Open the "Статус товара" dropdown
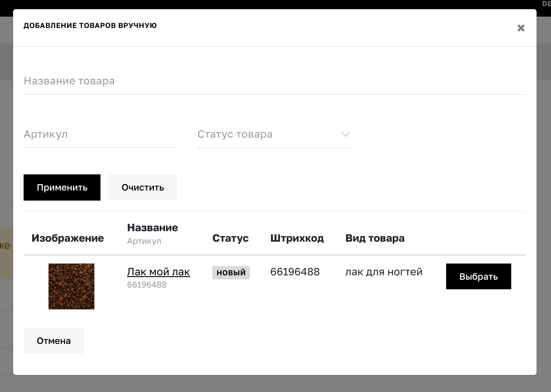 (262, 134)
